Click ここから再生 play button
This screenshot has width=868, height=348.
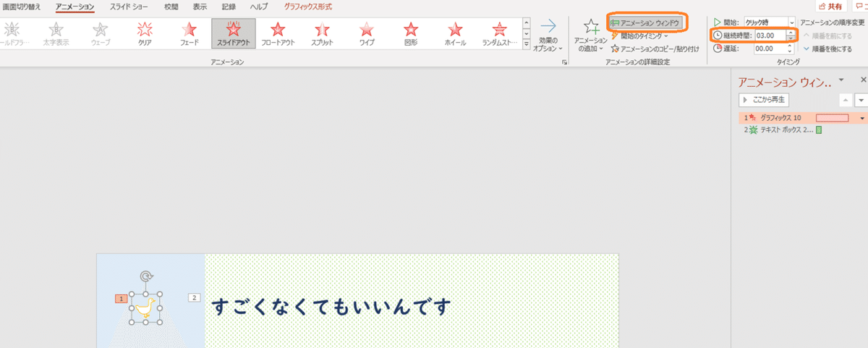tap(765, 99)
